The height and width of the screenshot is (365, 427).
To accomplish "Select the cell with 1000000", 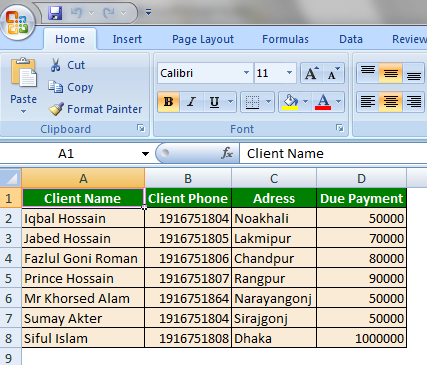I will 361,338.
